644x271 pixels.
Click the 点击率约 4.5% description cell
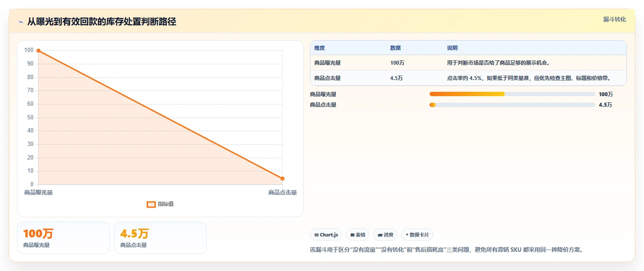click(x=528, y=78)
